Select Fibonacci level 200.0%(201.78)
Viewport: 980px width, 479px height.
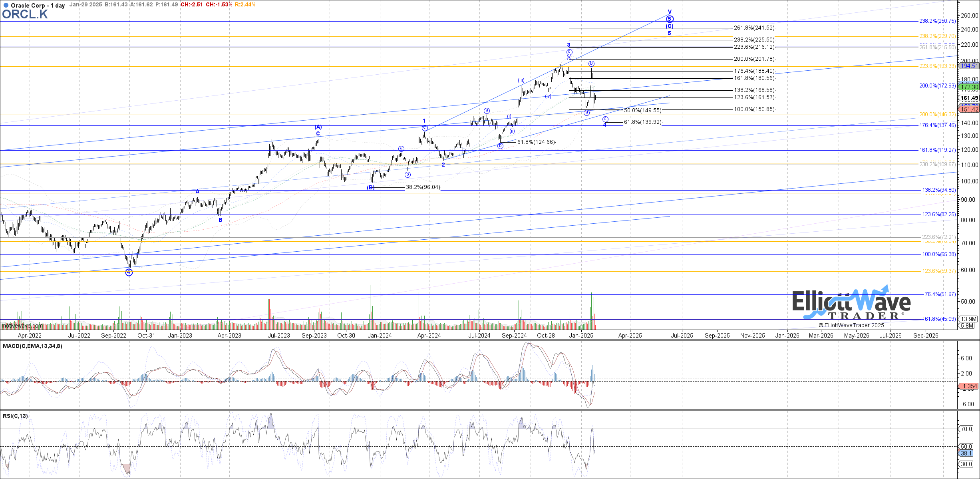(x=754, y=59)
